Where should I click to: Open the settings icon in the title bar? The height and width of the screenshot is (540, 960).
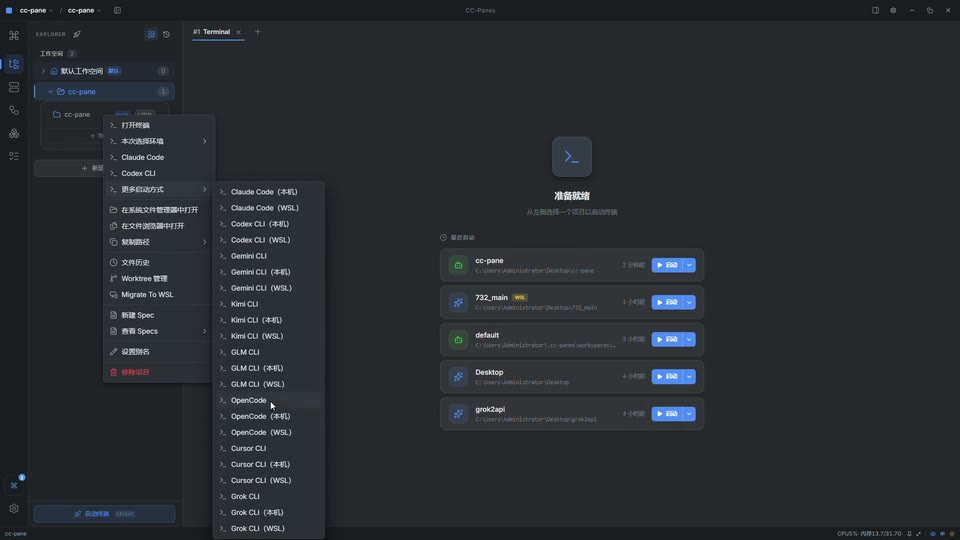pos(893,10)
